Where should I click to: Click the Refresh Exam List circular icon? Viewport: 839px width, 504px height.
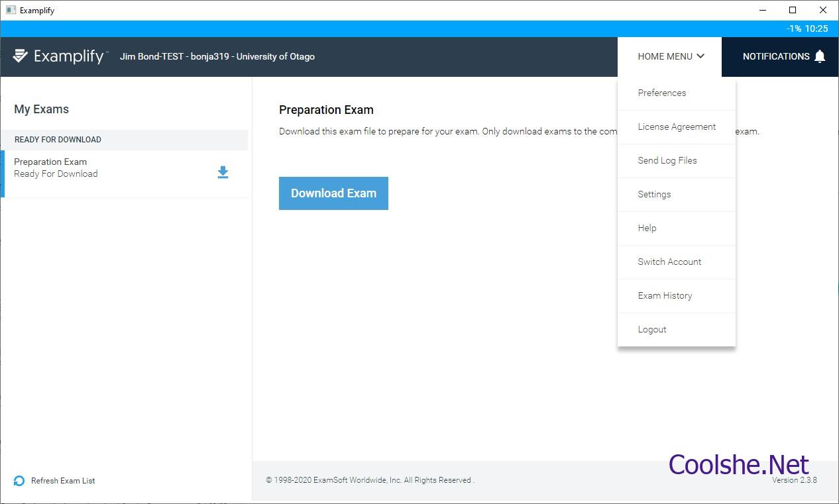click(19, 481)
